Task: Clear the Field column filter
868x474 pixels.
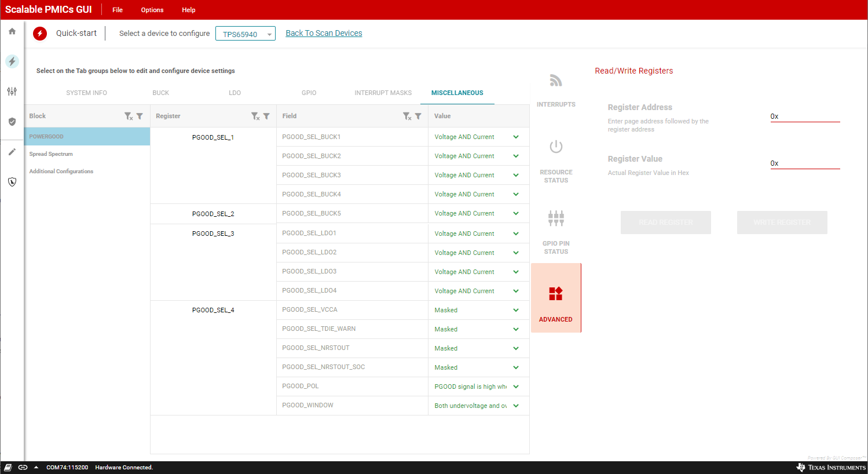Action: tap(407, 116)
